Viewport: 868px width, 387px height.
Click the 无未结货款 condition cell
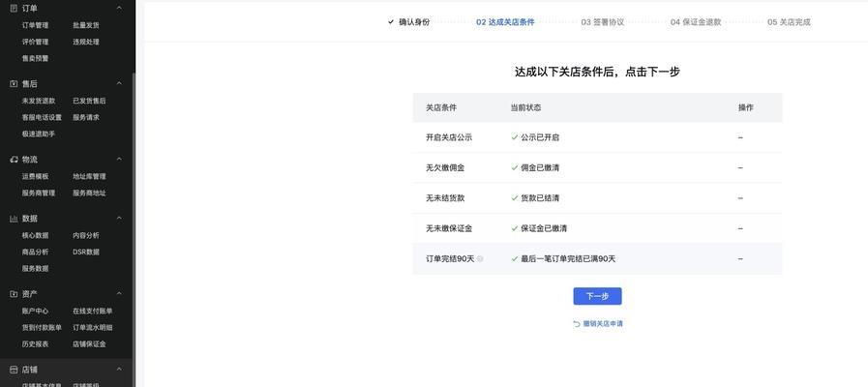click(445, 198)
